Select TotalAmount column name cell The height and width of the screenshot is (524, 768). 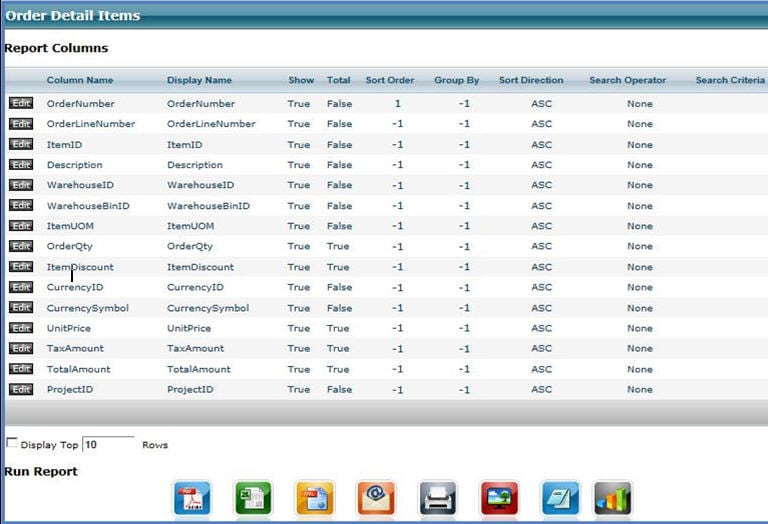pyautogui.click(x=78, y=369)
